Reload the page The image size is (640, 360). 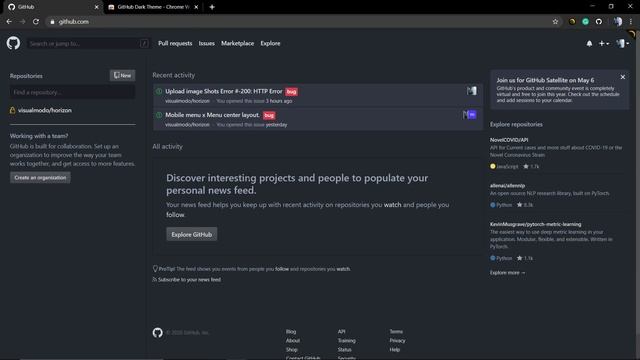point(36,22)
